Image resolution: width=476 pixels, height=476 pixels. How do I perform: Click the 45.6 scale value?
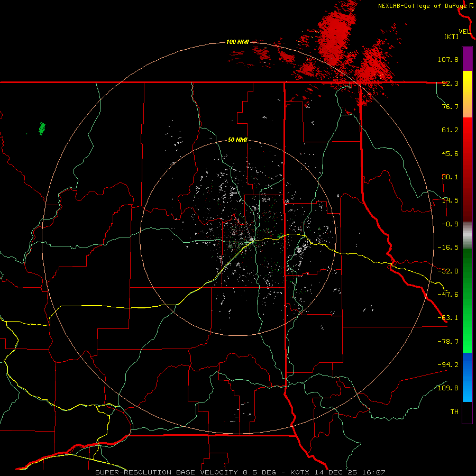pyautogui.click(x=450, y=153)
